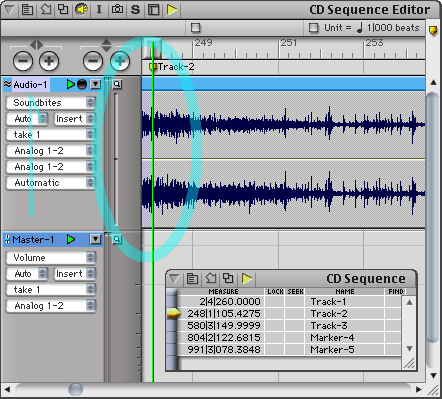
Task: Click the document list icon in CD Sequence window
Action: [192, 278]
